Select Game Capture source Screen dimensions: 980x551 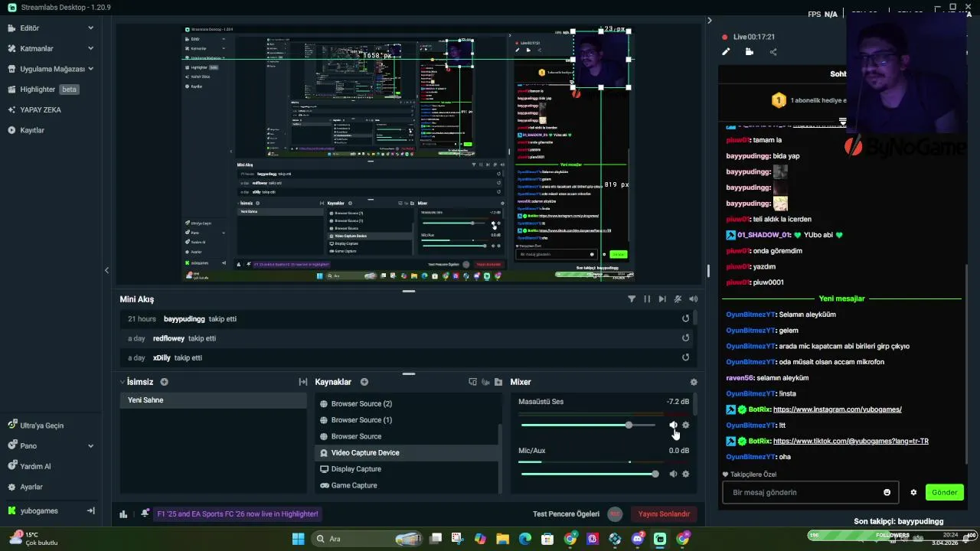tap(407, 485)
